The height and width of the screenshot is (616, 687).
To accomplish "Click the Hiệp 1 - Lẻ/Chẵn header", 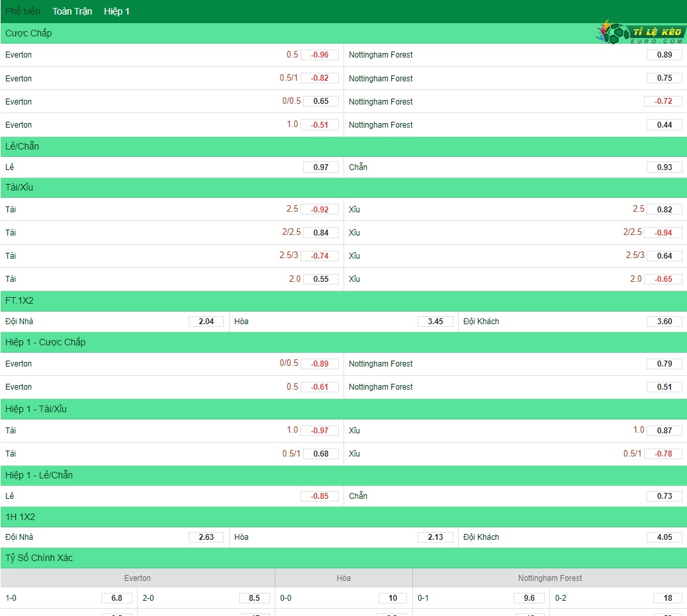I will [x=343, y=475].
